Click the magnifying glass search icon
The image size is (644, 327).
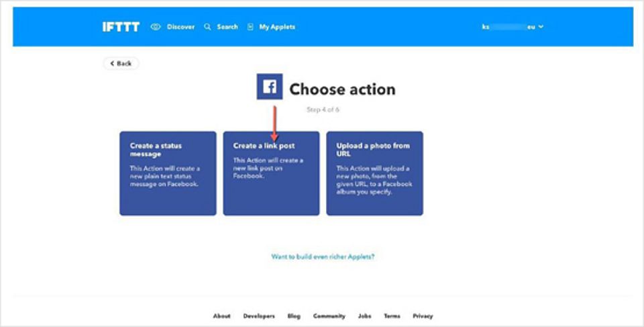pyautogui.click(x=207, y=27)
